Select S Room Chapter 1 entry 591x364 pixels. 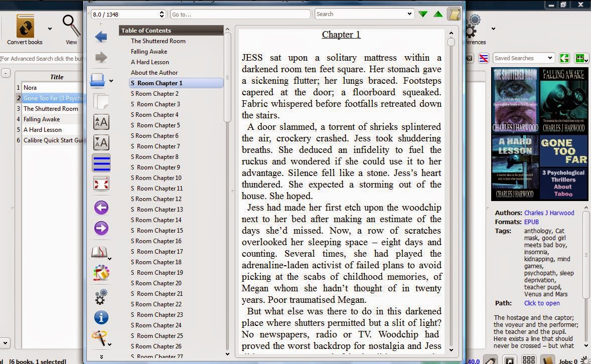point(177,83)
